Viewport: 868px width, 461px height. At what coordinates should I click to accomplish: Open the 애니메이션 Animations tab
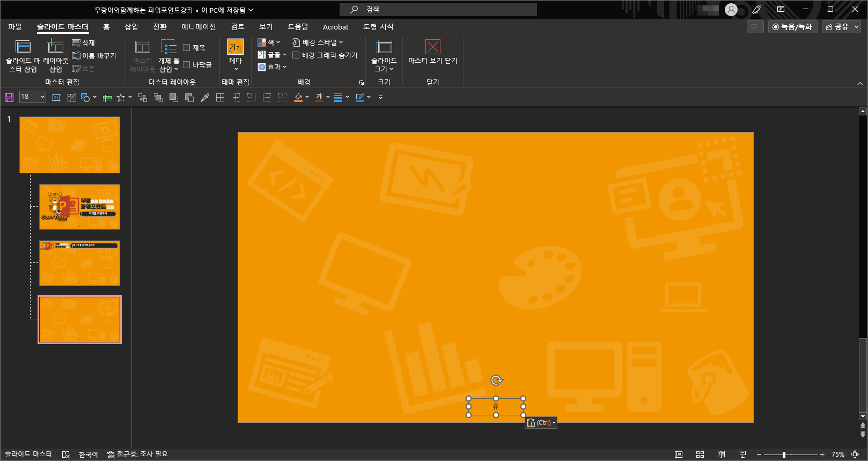pos(198,27)
